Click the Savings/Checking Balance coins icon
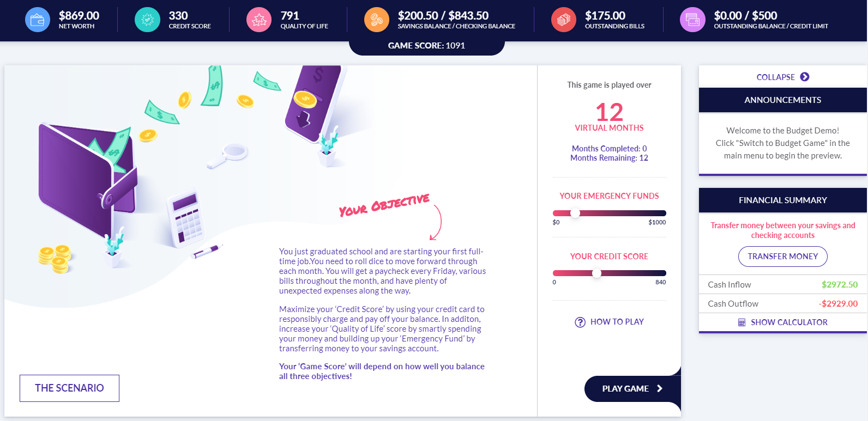Screen dimensions: 868x421 click(x=377, y=20)
